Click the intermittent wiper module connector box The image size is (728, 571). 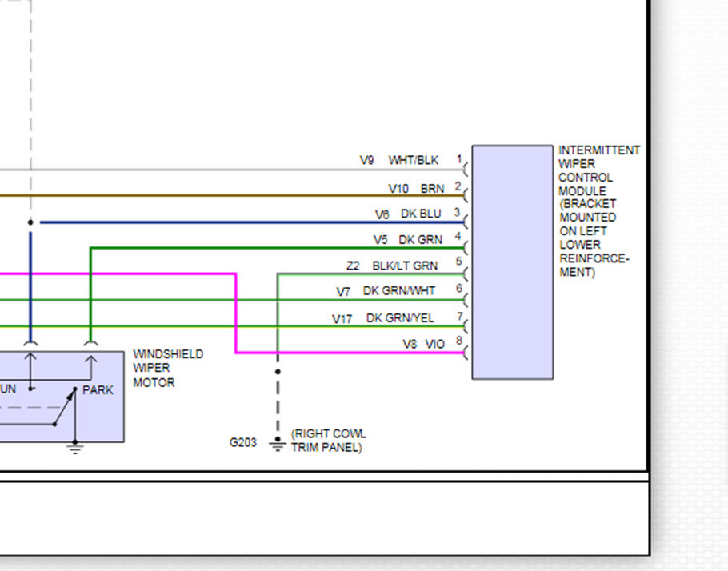(x=513, y=262)
